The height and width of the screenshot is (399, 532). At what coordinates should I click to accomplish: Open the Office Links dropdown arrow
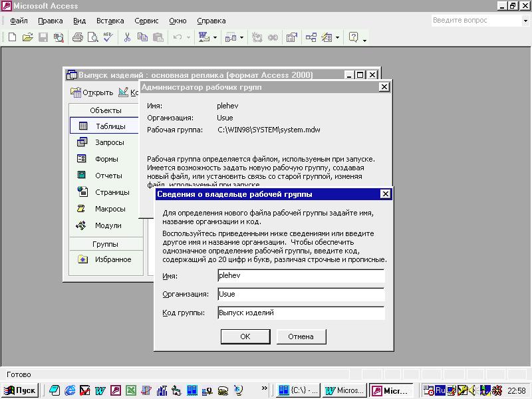click(215, 37)
